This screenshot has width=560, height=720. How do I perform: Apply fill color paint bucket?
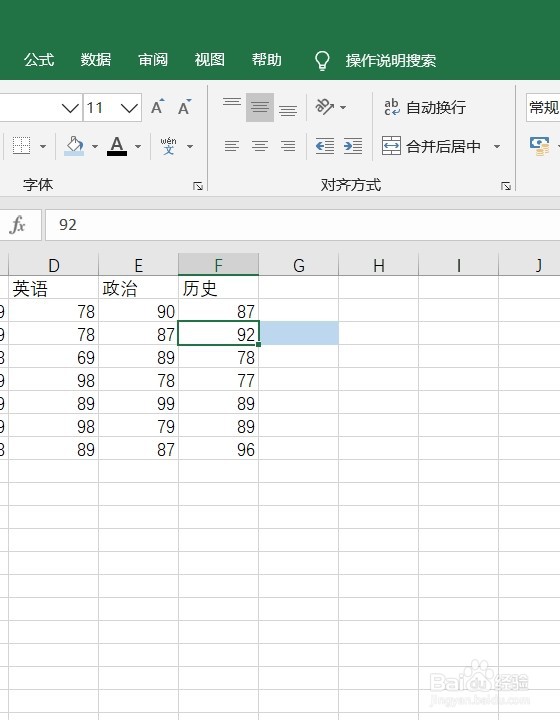click(x=74, y=146)
